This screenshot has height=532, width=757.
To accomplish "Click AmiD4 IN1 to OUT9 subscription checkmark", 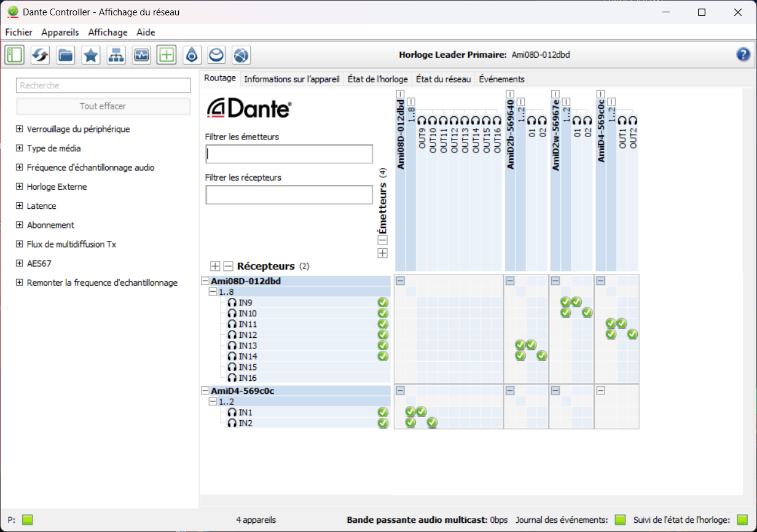I will tap(421, 412).
